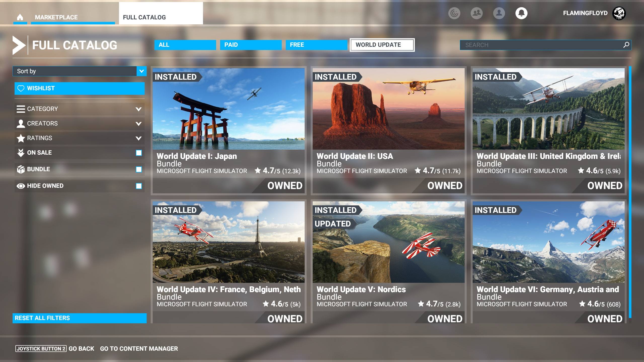Click the single-person profile icon
644x362 pixels.
tap(499, 13)
